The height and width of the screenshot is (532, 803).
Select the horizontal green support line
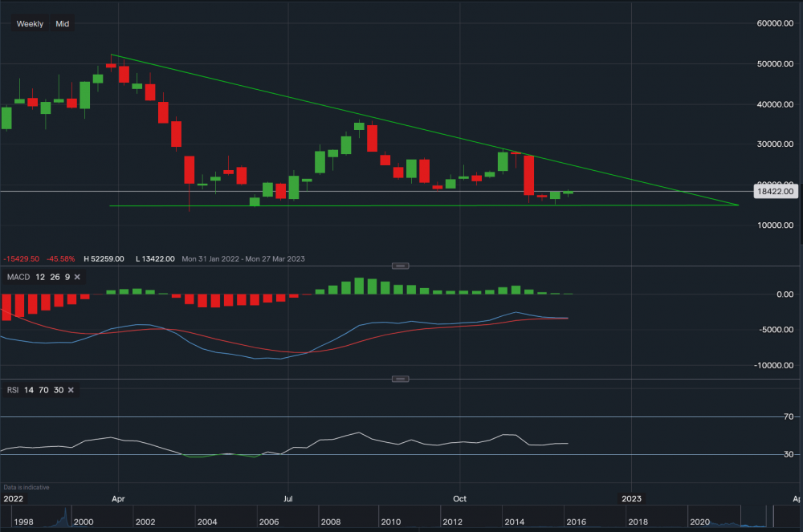click(401, 206)
